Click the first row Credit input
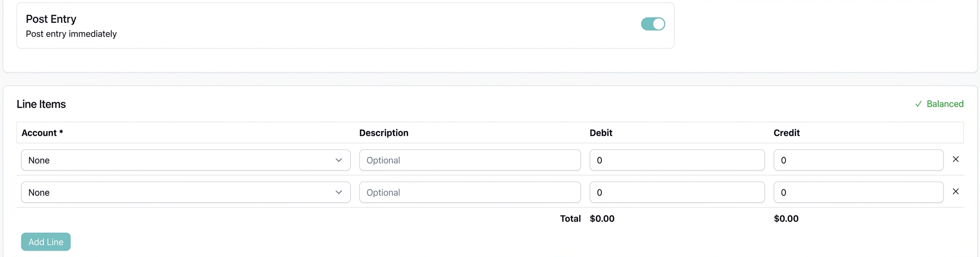The height and width of the screenshot is (257, 980). (x=858, y=160)
